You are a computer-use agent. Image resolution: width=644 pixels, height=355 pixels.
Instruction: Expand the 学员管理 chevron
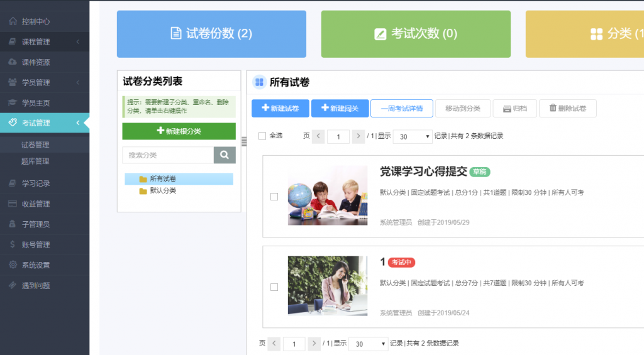78,82
